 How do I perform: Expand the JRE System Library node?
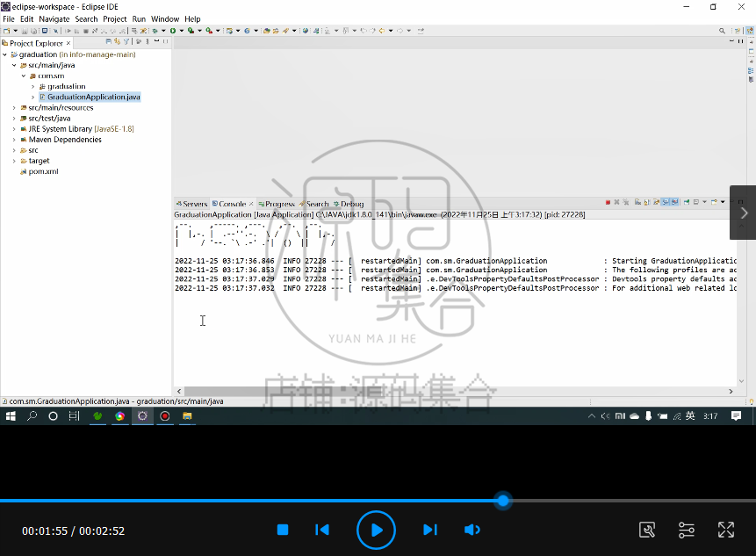pos(13,129)
